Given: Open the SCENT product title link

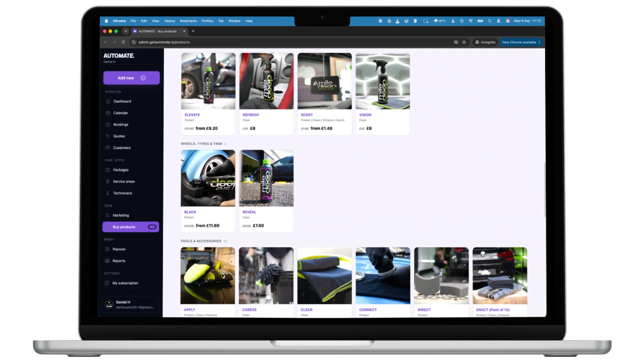Looking at the screenshot, I should pos(307,115).
